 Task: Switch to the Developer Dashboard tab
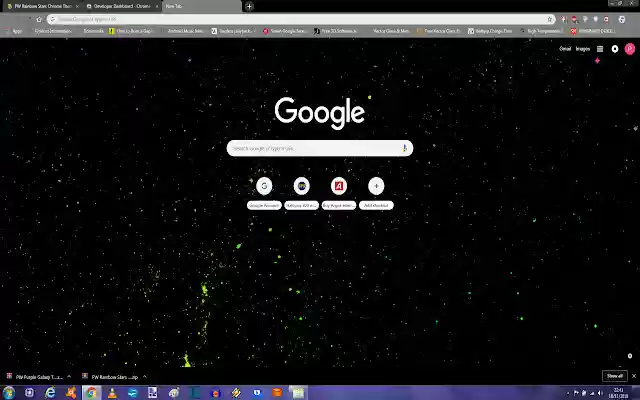pyautogui.click(x=122, y=7)
